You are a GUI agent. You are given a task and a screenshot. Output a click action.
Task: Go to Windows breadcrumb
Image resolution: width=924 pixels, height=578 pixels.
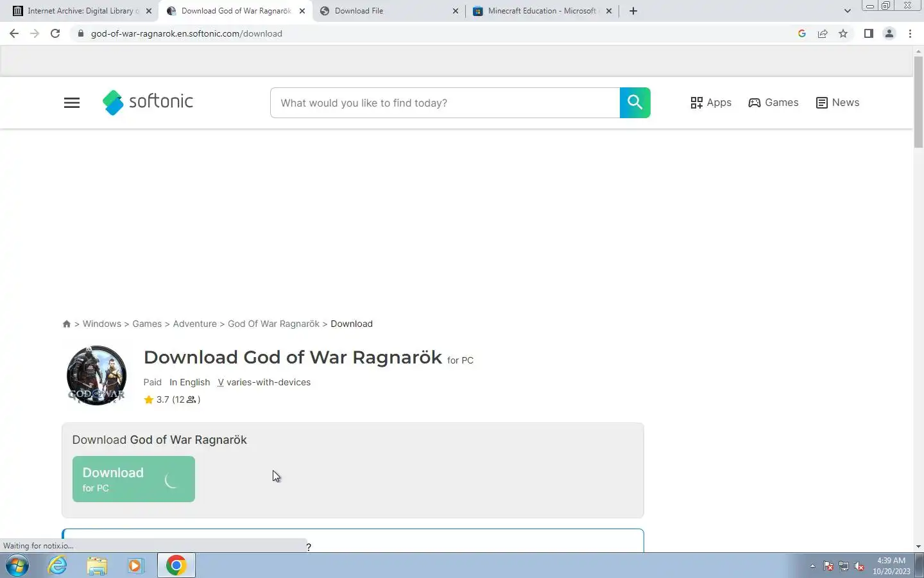click(102, 324)
